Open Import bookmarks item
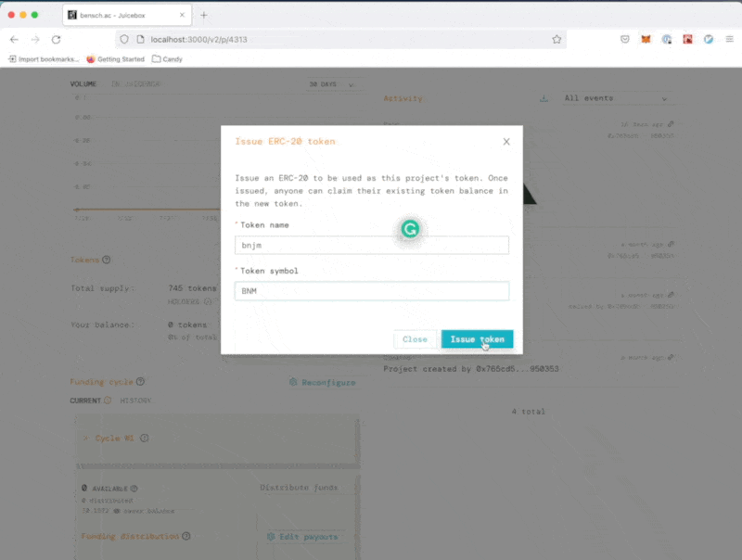This screenshot has width=742, height=560. 43,59
